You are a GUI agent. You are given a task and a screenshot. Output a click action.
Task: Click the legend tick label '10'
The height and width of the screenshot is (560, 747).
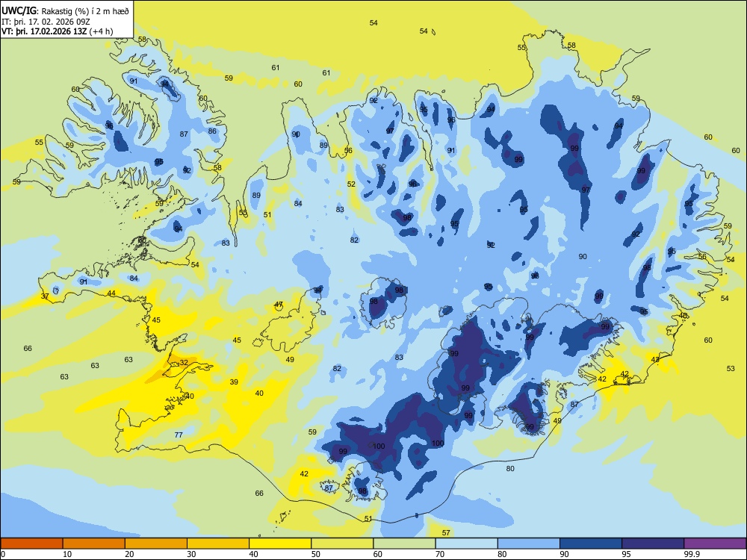67,554
